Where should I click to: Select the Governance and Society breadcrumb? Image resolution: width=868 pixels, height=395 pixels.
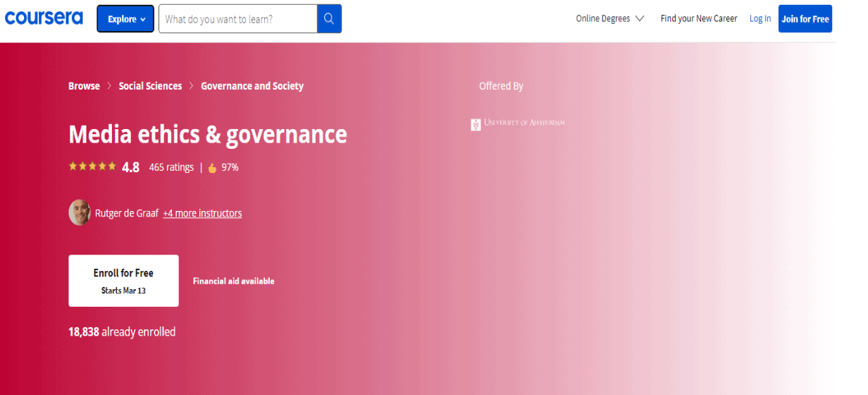coord(252,86)
